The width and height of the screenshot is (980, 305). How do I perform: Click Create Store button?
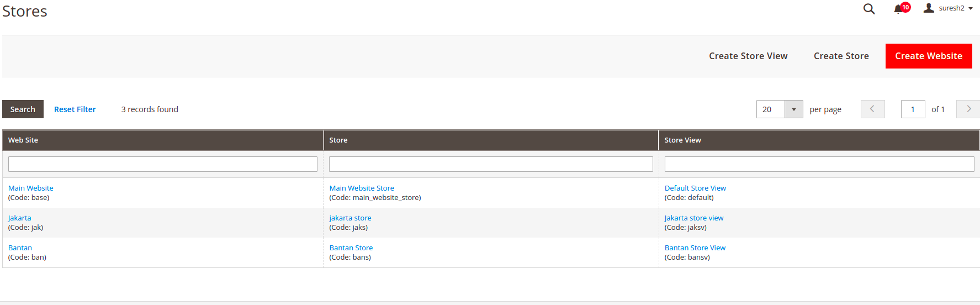841,56
